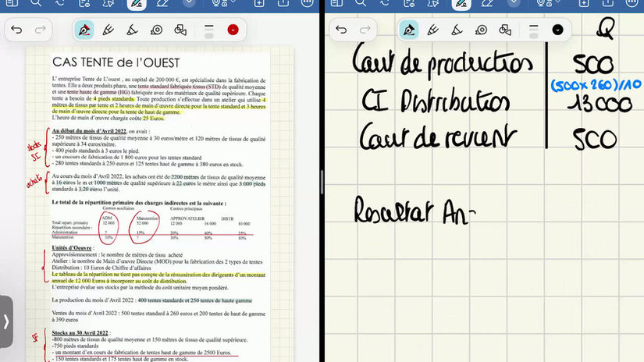
Task: Select fountain pen tool in right window
Action: tap(409, 30)
